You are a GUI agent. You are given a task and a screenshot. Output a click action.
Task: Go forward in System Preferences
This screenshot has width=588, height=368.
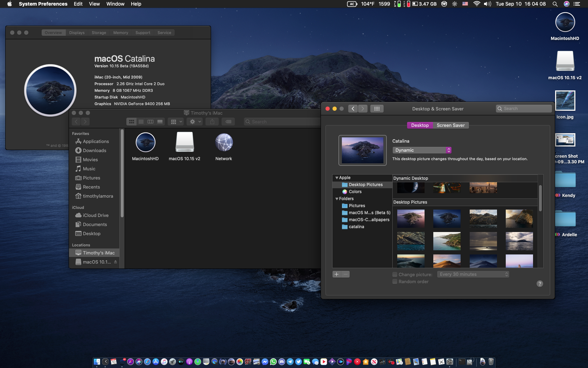click(363, 109)
